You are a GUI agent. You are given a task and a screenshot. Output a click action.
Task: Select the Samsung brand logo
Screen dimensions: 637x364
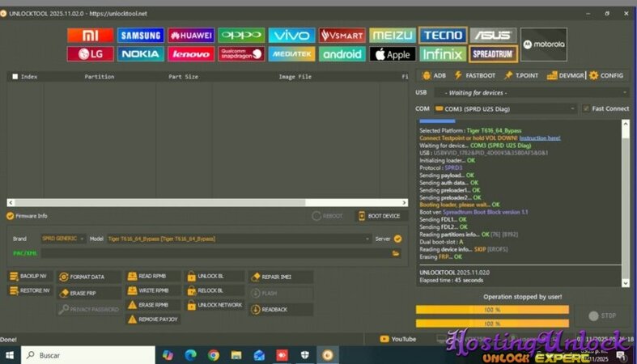point(140,35)
